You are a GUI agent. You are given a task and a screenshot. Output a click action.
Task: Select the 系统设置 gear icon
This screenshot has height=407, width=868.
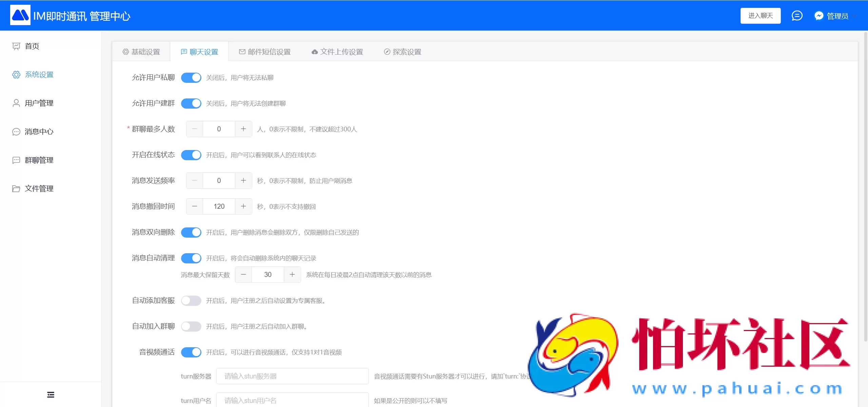point(16,74)
